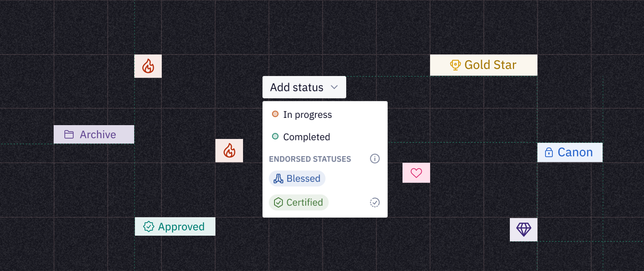Click the praying hands icon in Blessed
This screenshot has width=644, height=271.
278,178
